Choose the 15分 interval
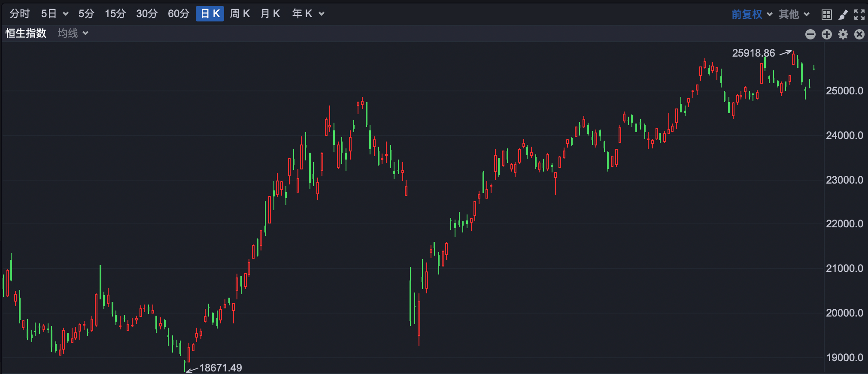 (115, 14)
